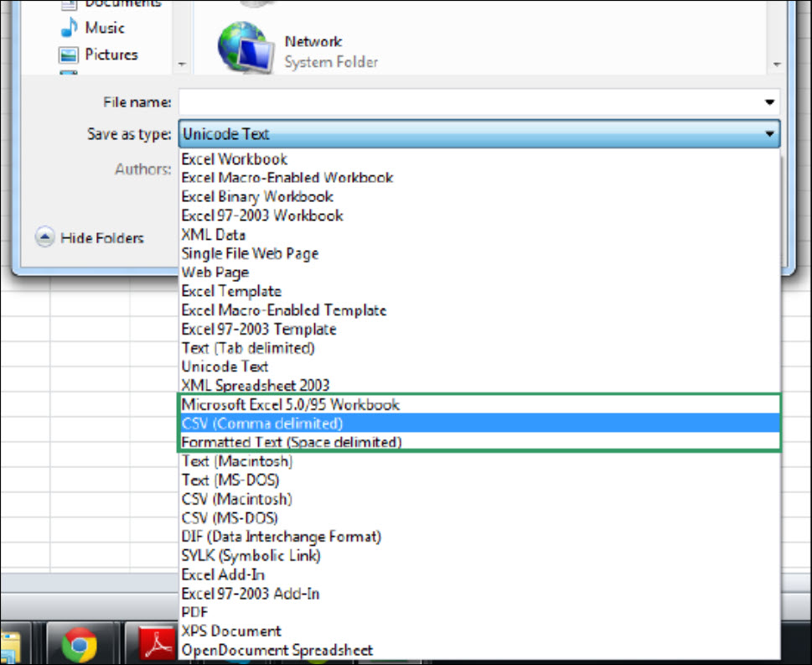Image resolution: width=812 pixels, height=665 pixels.
Task: Click the file list scroll down arrow
Action: 777,65
